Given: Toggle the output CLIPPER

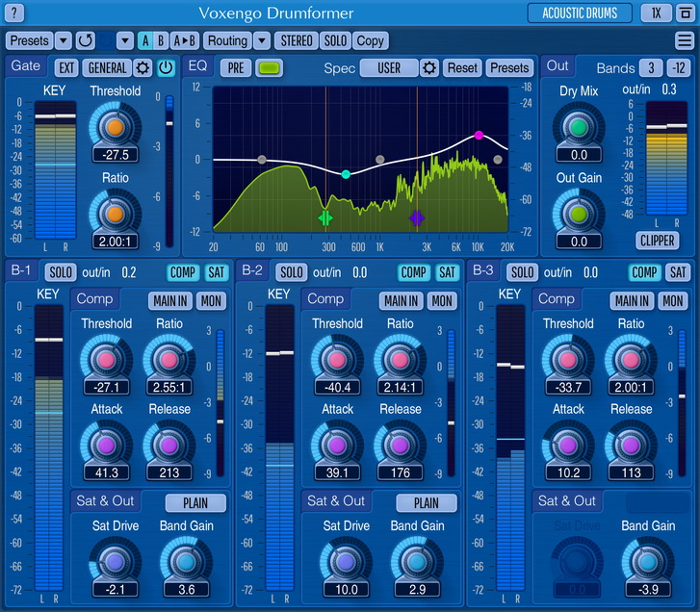Looking at the screenshot, I should (657, 241).
